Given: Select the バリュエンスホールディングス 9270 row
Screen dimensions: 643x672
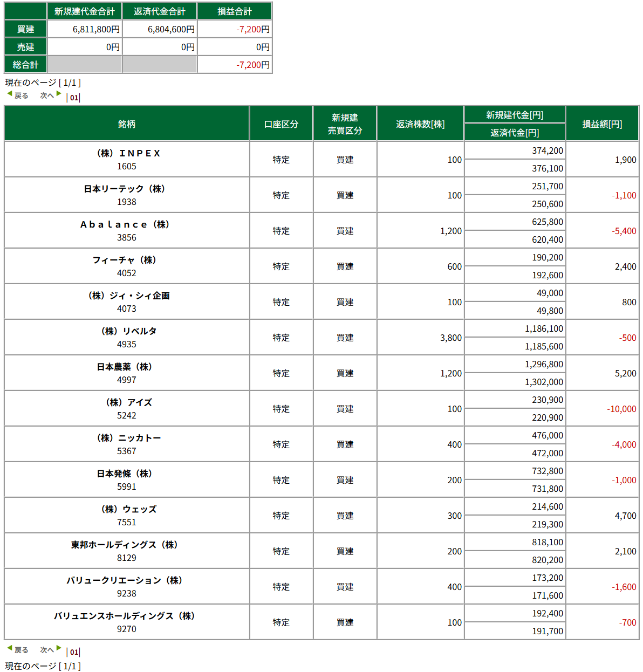Looking at the screenshot, I should click(x=321, y=622).
